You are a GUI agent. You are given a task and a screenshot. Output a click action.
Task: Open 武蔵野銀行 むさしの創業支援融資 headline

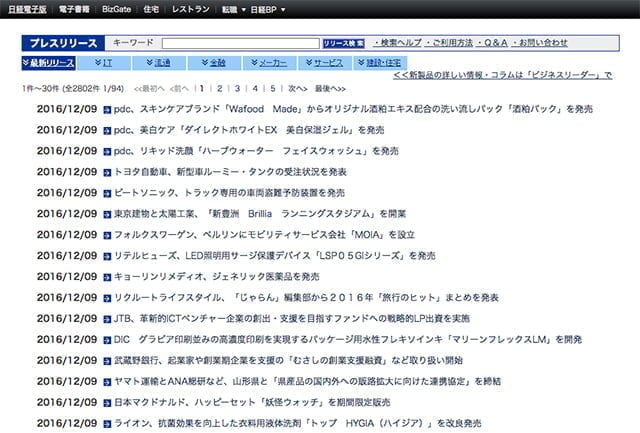(x=288, y=361)
